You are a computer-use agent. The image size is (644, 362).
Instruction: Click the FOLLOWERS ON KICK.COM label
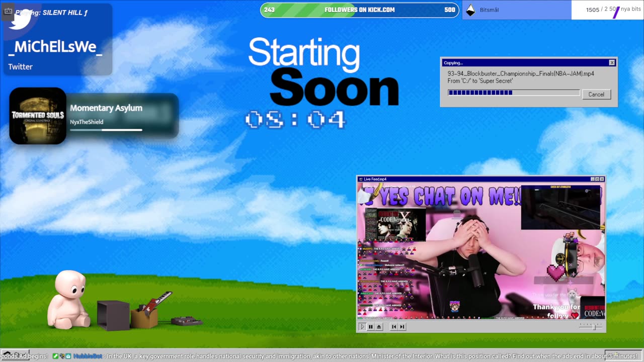click(359, 10)
